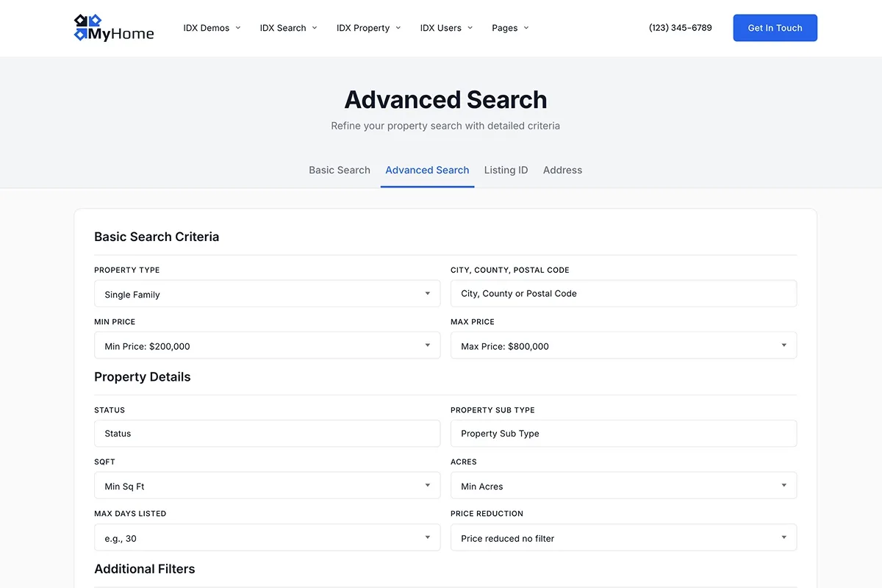
Task: Open the IDX Search menu
Action: click(288, 28)
